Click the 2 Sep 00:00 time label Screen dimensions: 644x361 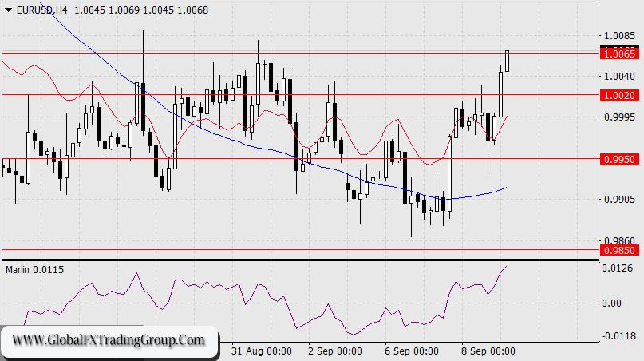tap(335, 351)
